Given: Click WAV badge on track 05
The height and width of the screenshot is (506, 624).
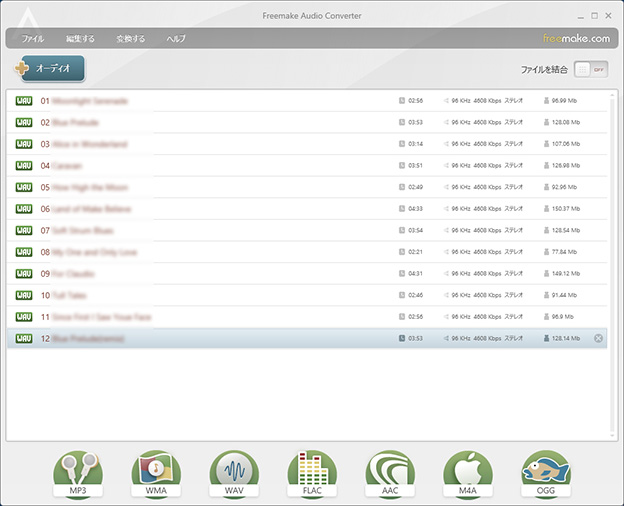Looking at the screenshot, I should (x=24, y=187).
